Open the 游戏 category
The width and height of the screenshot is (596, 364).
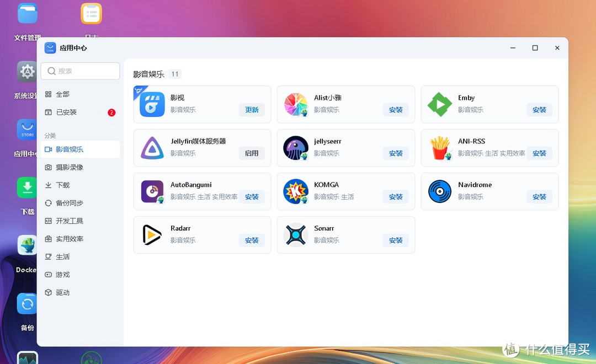80,275
